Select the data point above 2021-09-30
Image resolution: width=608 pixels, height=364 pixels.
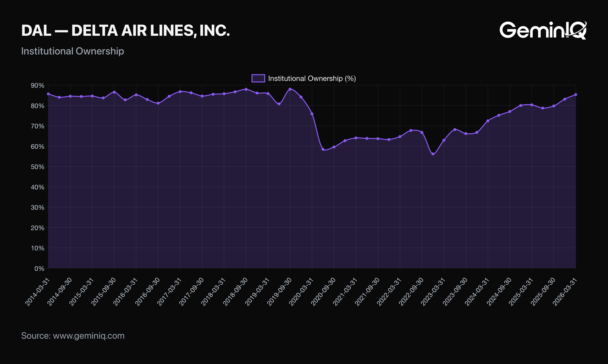tap(378, 139)
